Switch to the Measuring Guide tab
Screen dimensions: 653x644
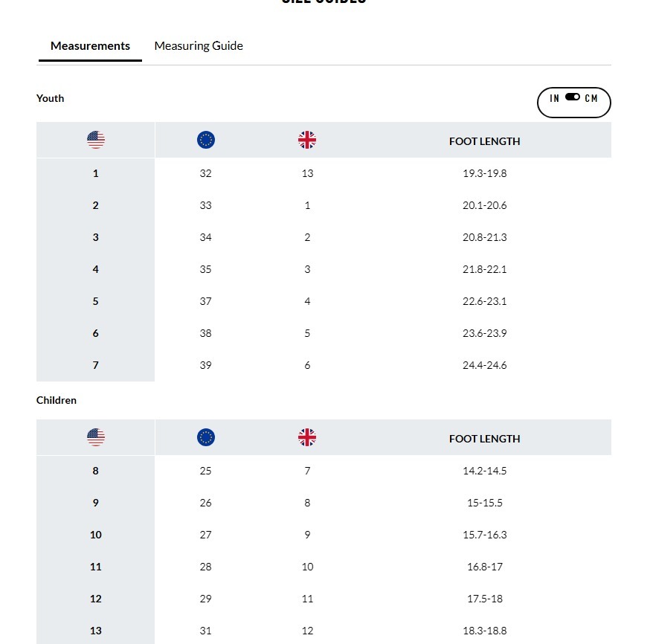pos(199,46)
